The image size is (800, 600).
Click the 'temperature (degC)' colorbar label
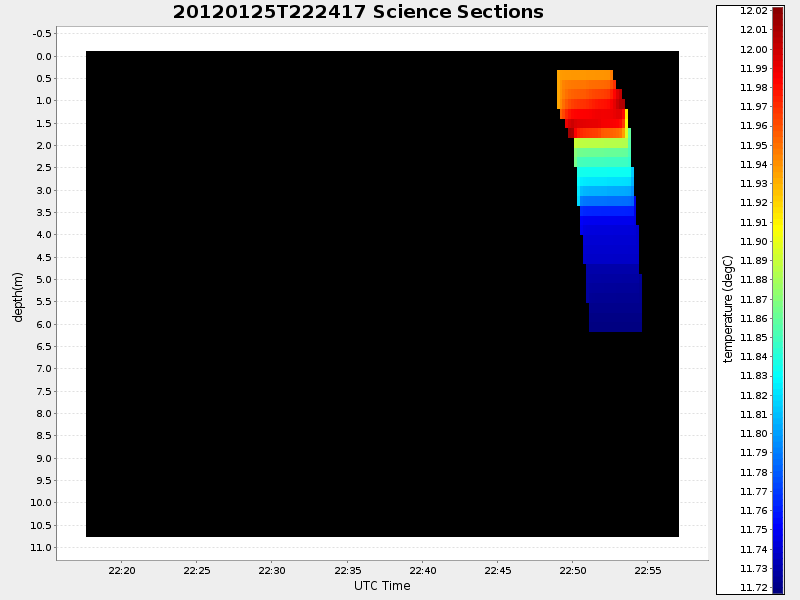(728, 309)
